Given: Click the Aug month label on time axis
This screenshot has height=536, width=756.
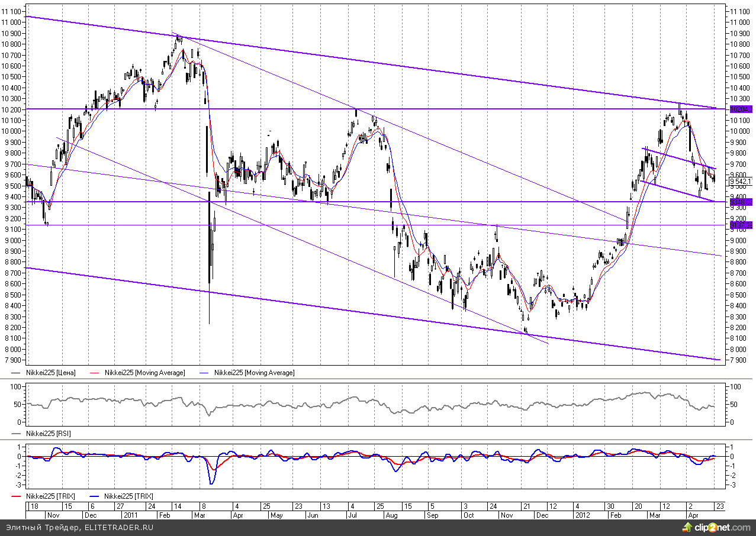Looking at the screenshot, I should pos(391,515).
